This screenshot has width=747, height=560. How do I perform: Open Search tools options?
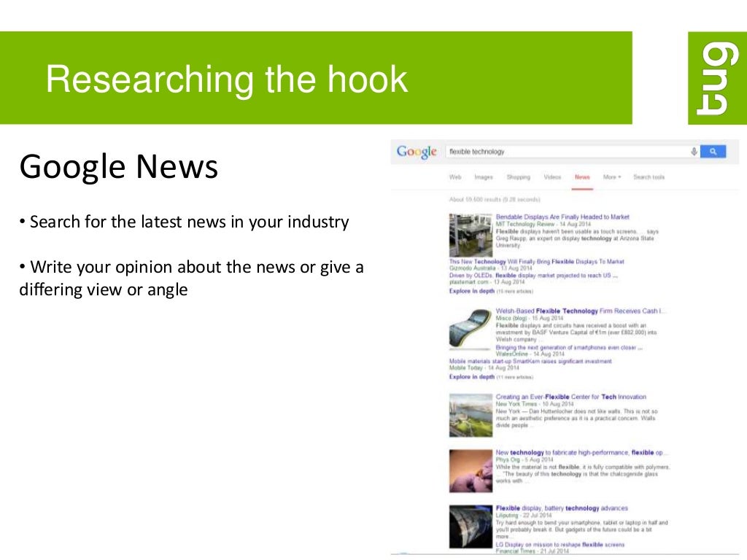click(x=649, y=177)
